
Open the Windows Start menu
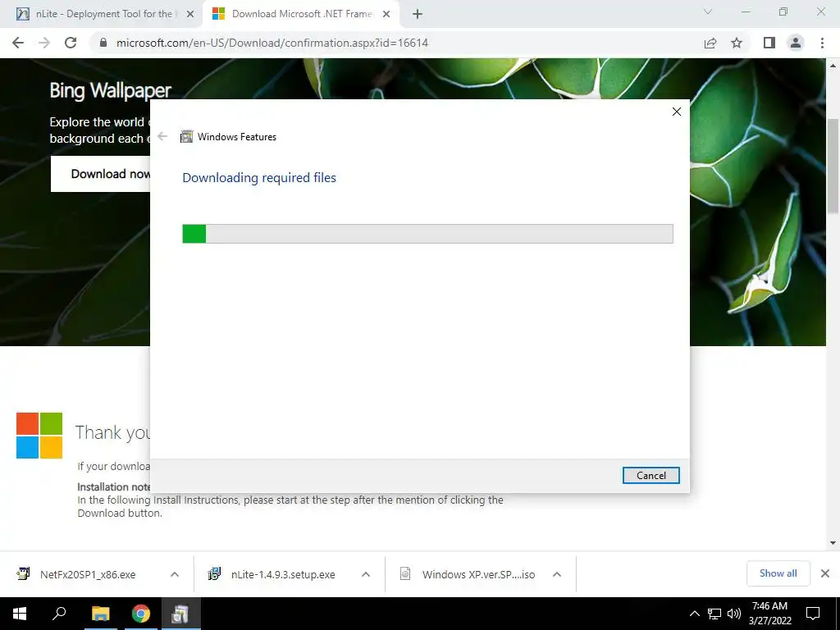point(20,614)
